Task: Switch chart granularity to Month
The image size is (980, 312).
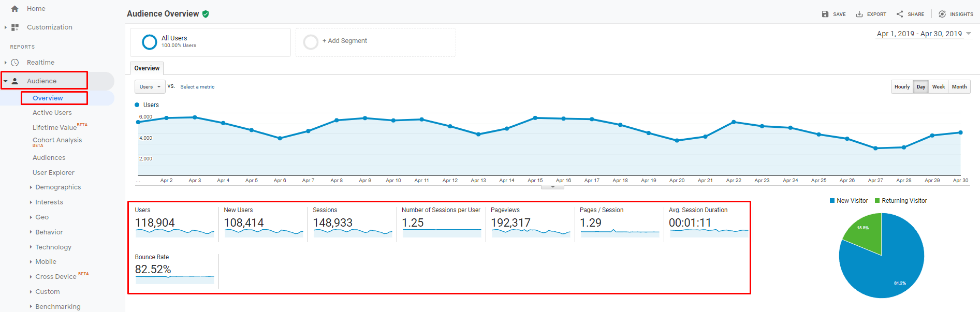Action: coord(959,87)
